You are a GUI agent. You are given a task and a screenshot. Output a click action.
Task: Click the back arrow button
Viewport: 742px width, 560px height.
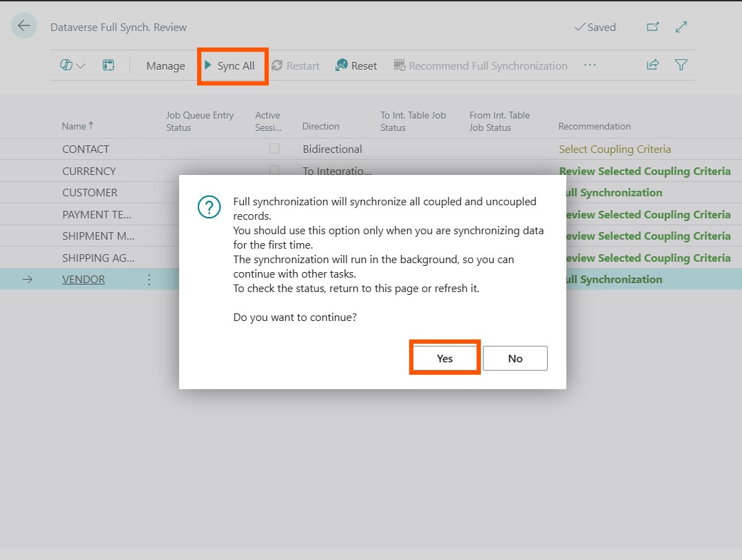pyautogui.click(x=24, y=26)
